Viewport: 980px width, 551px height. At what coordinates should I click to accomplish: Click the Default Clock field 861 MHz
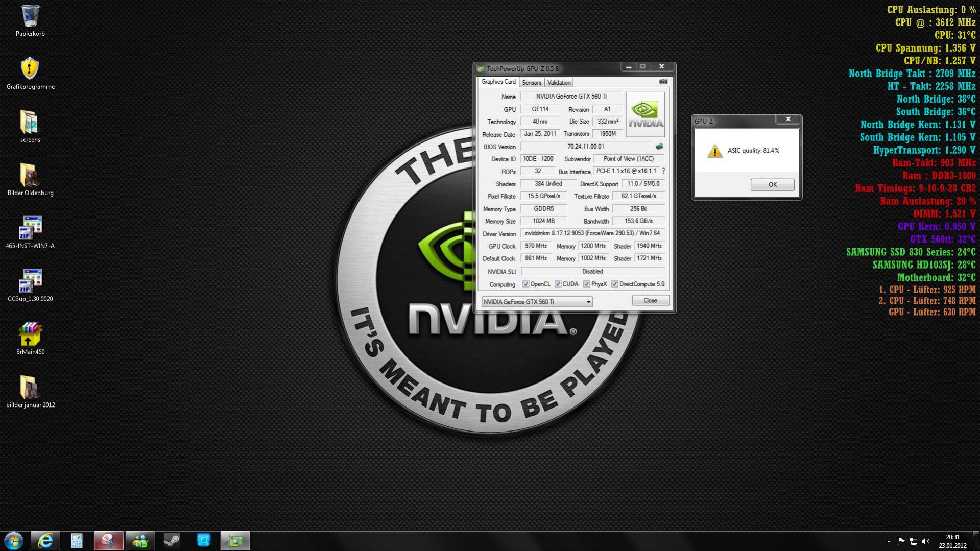point(536,258)
